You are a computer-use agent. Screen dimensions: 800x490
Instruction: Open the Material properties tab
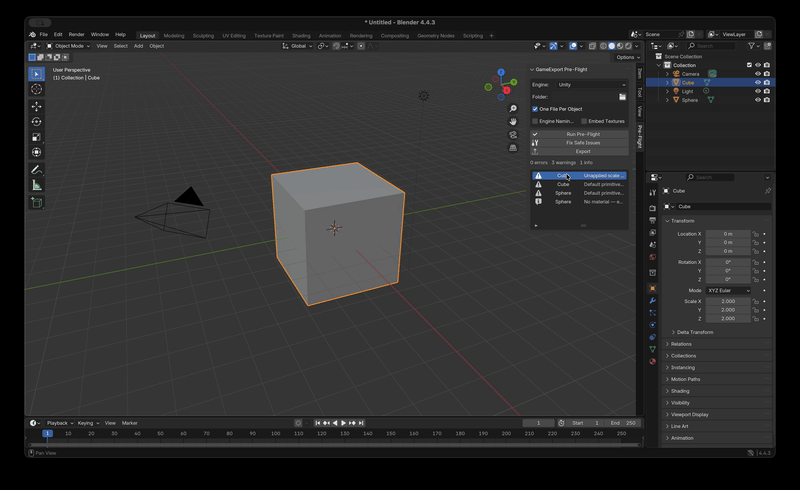click(x=653, y=361)
